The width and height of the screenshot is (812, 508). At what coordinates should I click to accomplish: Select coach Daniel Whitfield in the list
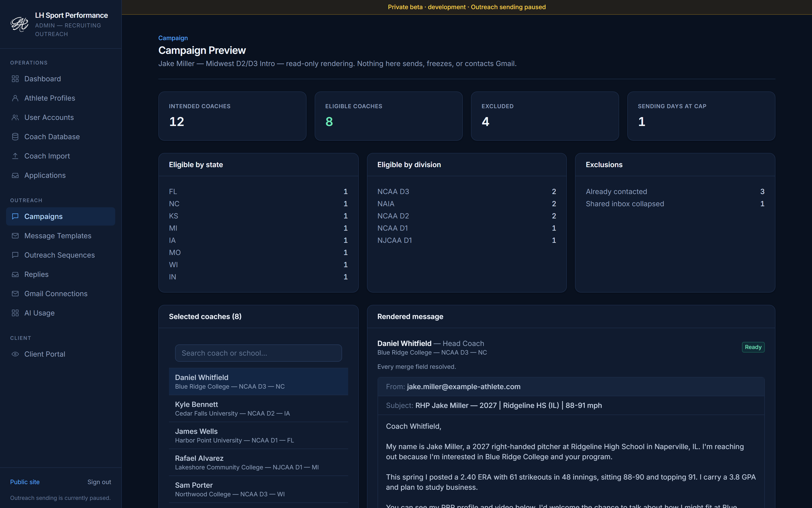click(x=258, y=382)
